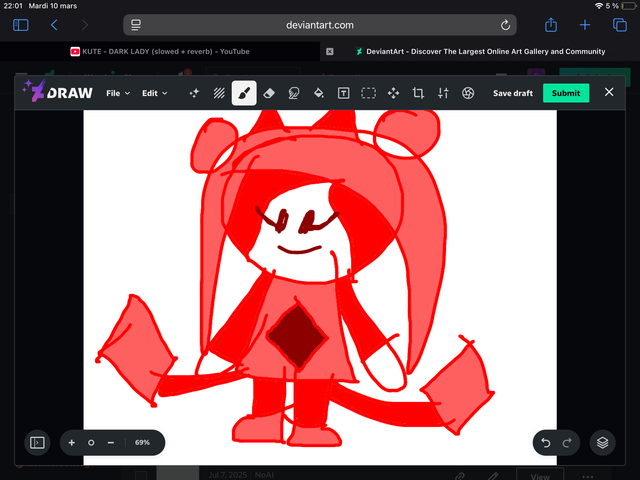Open the Layers panel

tap(601, 442)
